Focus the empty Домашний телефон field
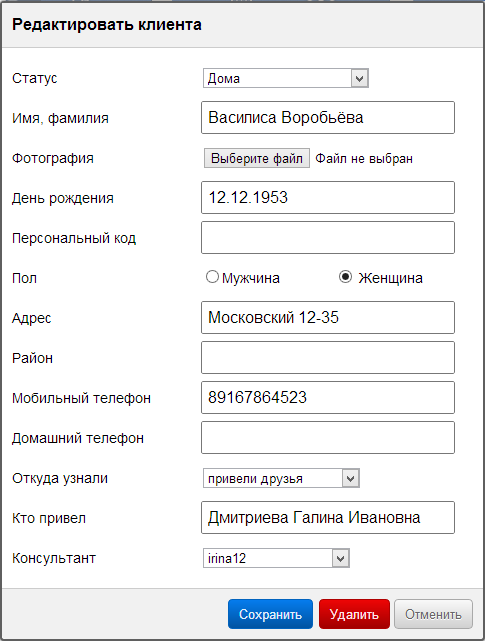 pos(328,438)
